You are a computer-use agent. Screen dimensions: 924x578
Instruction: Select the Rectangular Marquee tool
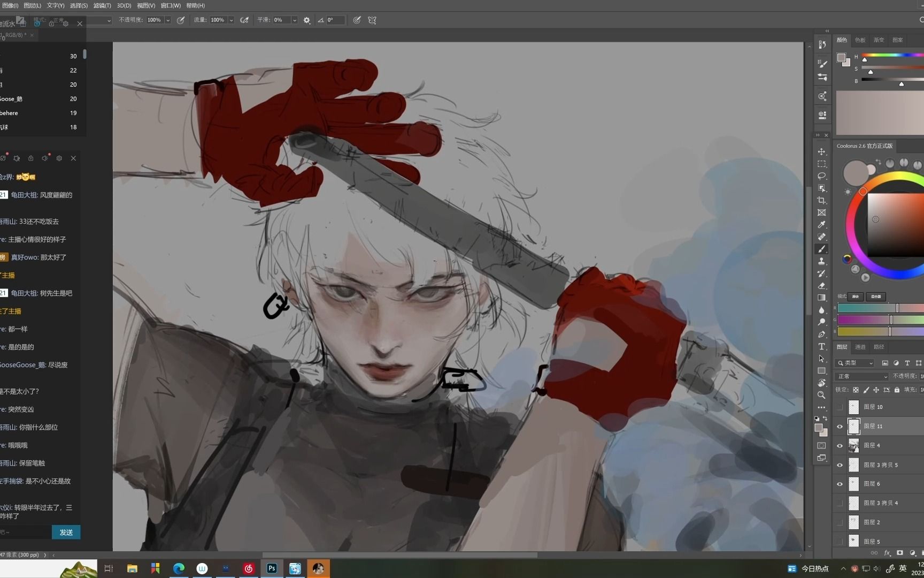coord(822,164)
